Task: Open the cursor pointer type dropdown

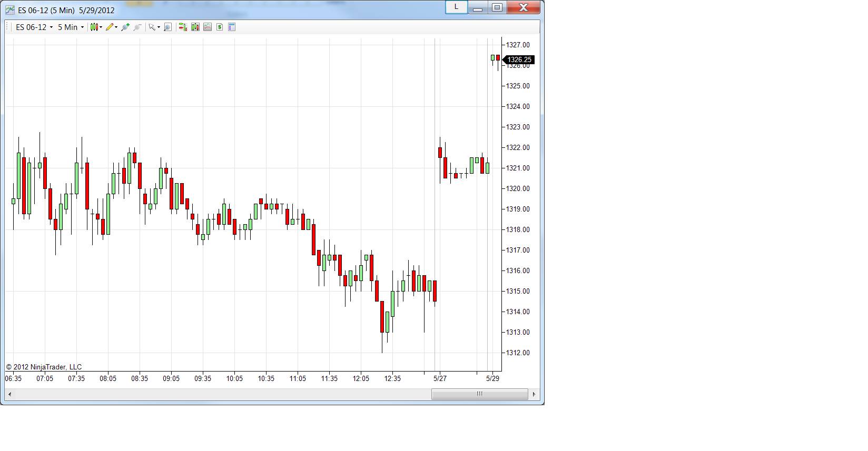Action: coord(154,27)
